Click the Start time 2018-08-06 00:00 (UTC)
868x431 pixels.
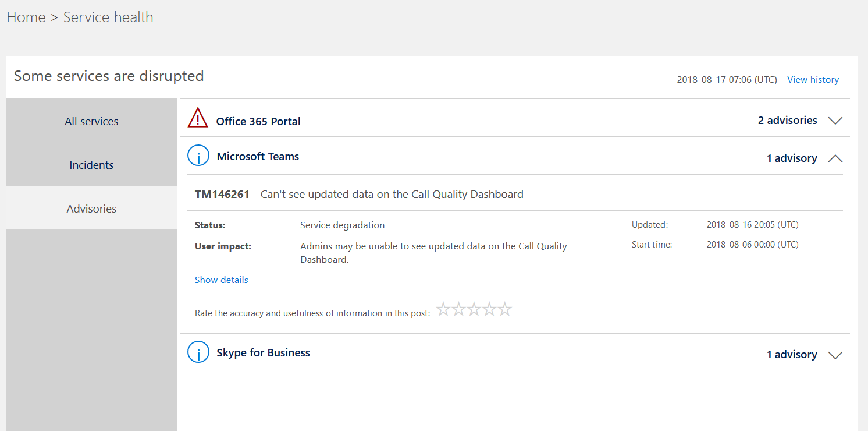point(753,244)
